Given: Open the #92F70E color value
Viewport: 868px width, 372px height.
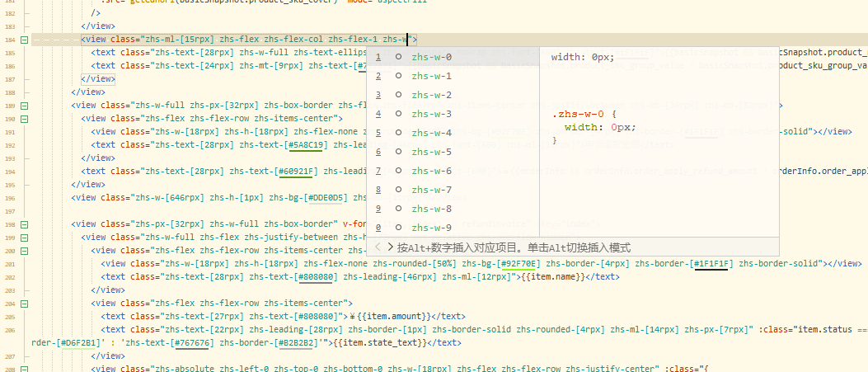Looking at the screenshot, I should pyautogui.click(x=518, y=264).
